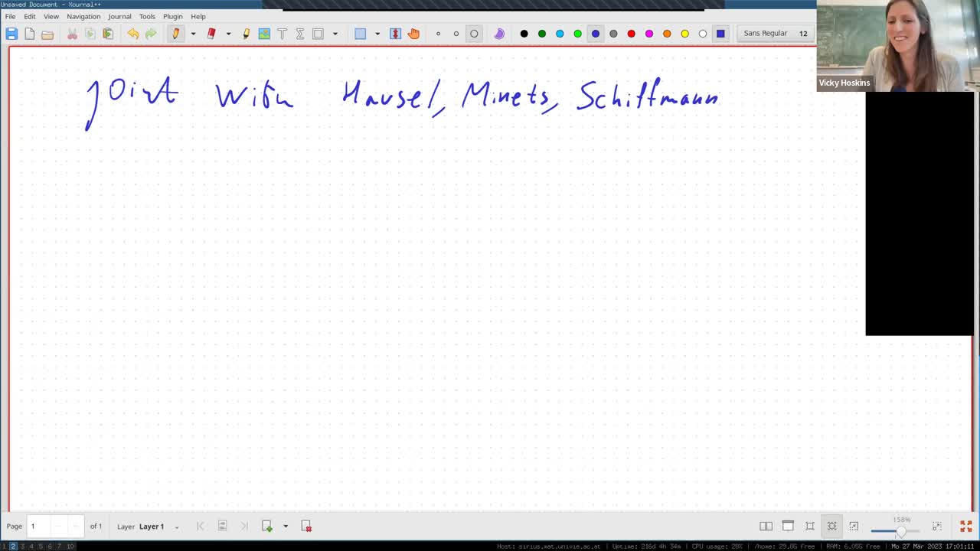The height and width of the screenshot is (551, 980).
Task: Open eraser options dropdown arrow
Action: coord(228,34)
